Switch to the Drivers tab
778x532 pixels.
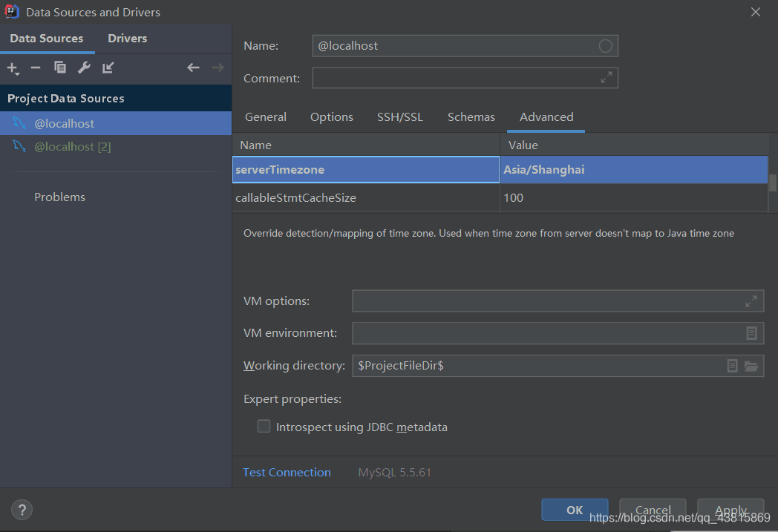click(128, 38)
